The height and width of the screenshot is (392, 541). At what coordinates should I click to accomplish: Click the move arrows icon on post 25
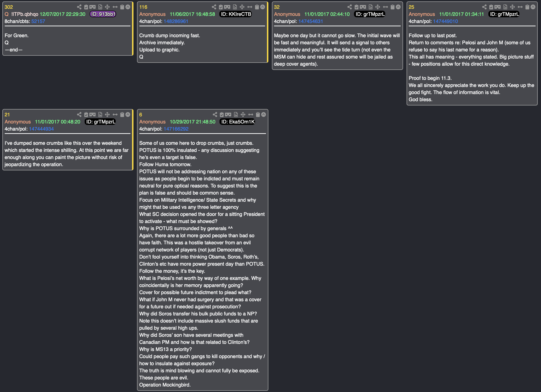512,7
